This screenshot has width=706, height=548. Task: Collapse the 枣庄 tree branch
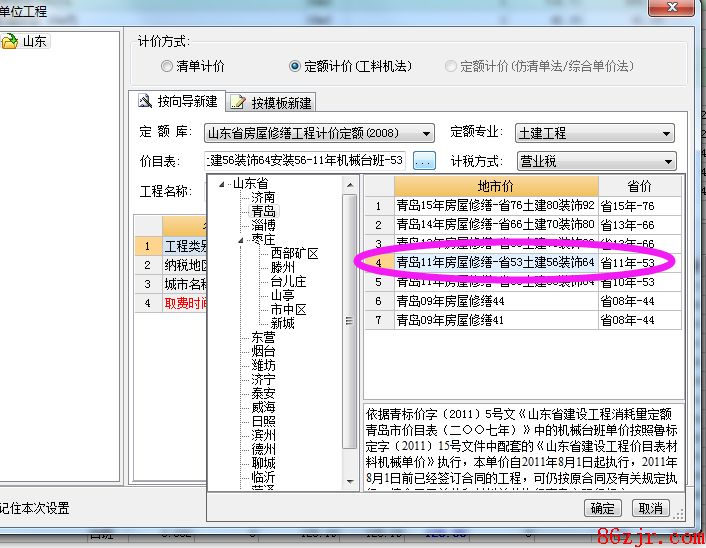click(x=241, y=240)
